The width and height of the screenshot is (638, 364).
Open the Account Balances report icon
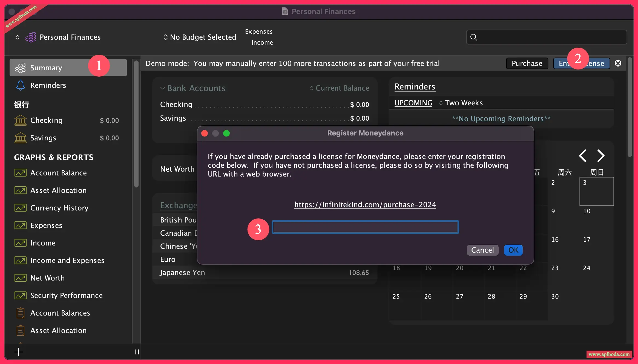(21, 313)
